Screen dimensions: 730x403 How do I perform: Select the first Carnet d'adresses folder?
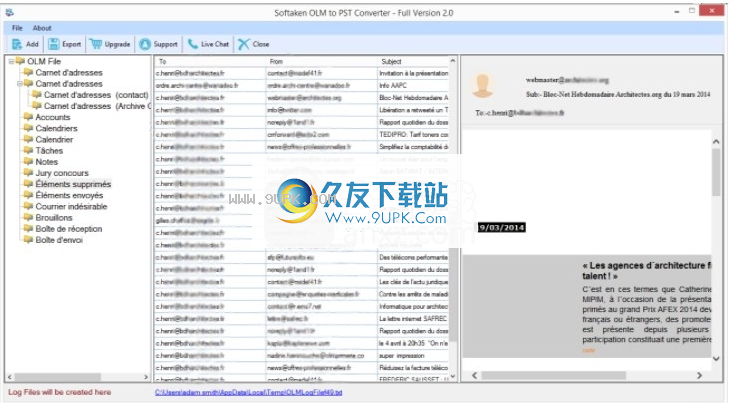(x=69, y=73)
